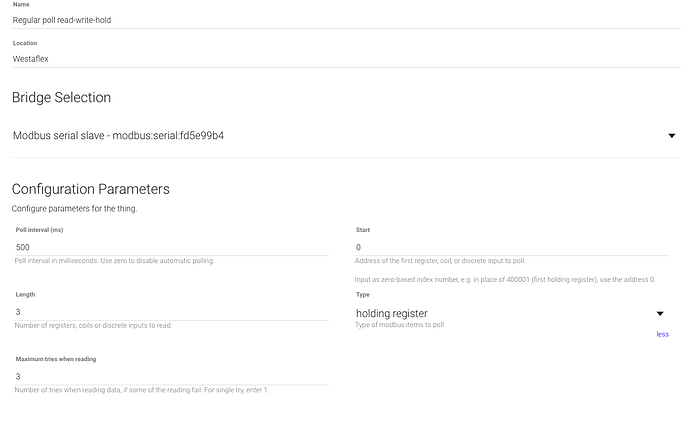This screenshot has width=690, height=423.
Task: Click the holding register type value
Action: [392, 313]
